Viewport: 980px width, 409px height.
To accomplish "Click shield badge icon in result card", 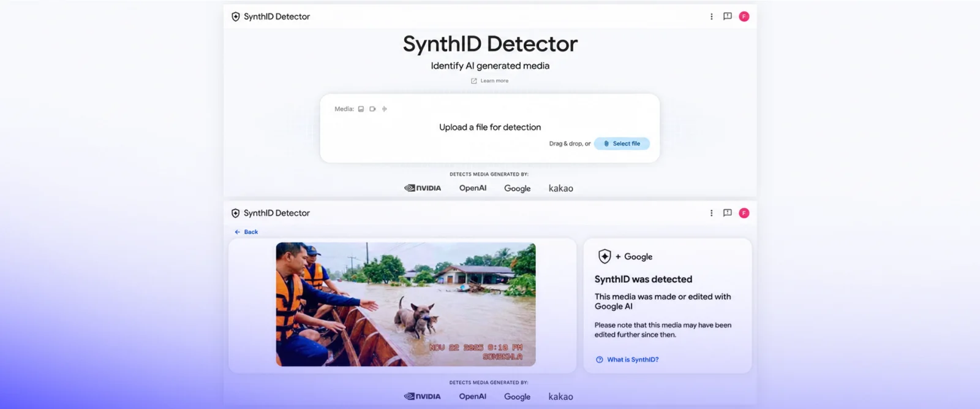I will tap(605, 256).
